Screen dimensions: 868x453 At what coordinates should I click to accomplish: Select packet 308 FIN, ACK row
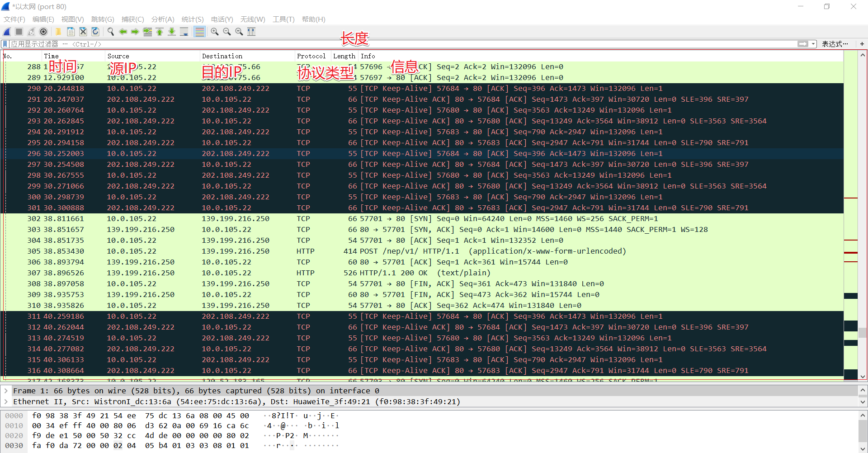(423, 284)
